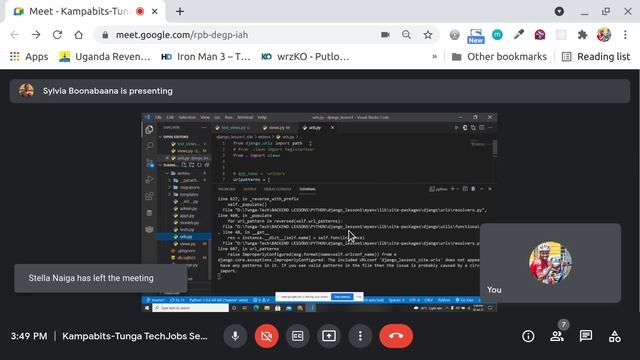This screenshot has height=360, width=640.
Task: Toggle closed captions
Action: pyautogui.click(x=298, y=336)
